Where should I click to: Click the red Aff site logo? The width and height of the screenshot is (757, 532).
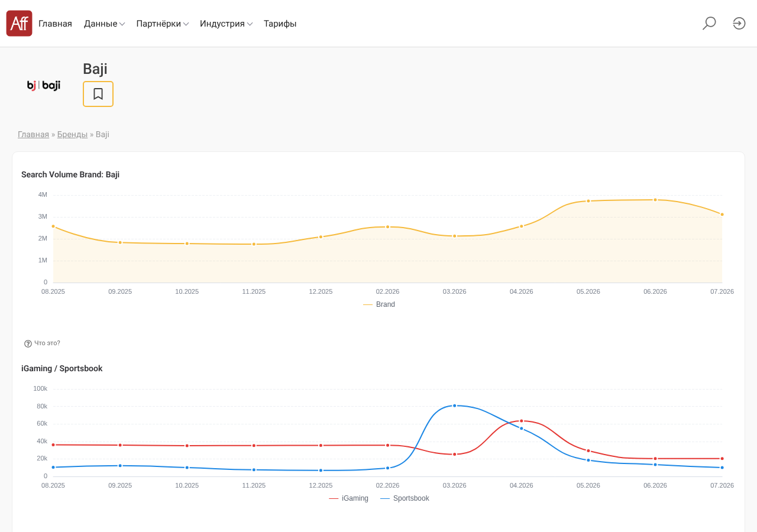point(19,23)
